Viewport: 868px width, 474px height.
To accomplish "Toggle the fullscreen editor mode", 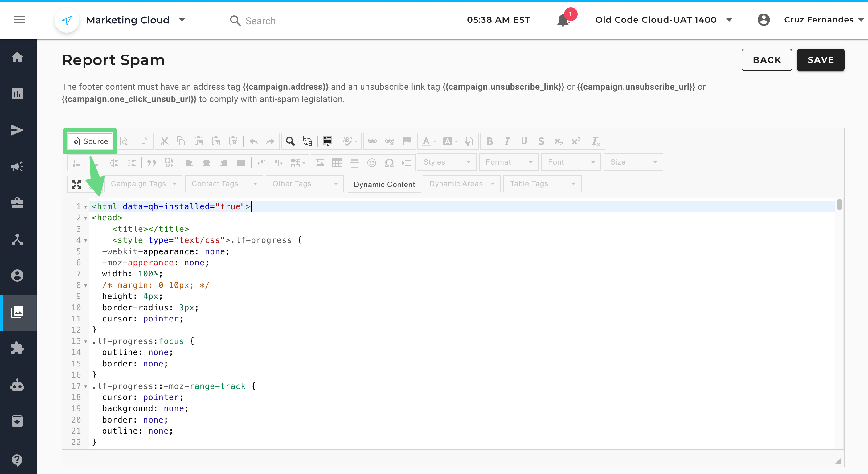I will (76, 184).
